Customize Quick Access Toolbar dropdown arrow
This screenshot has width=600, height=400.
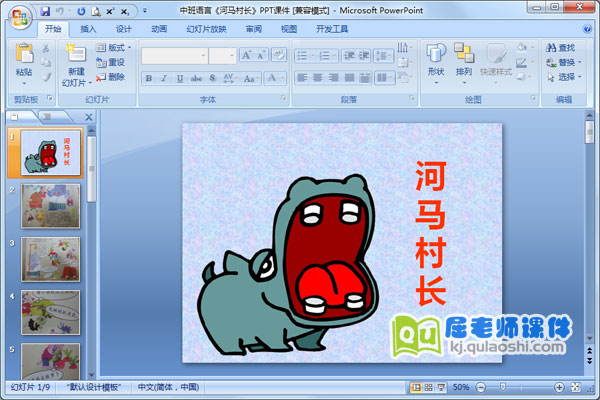[x=145, y=11]
